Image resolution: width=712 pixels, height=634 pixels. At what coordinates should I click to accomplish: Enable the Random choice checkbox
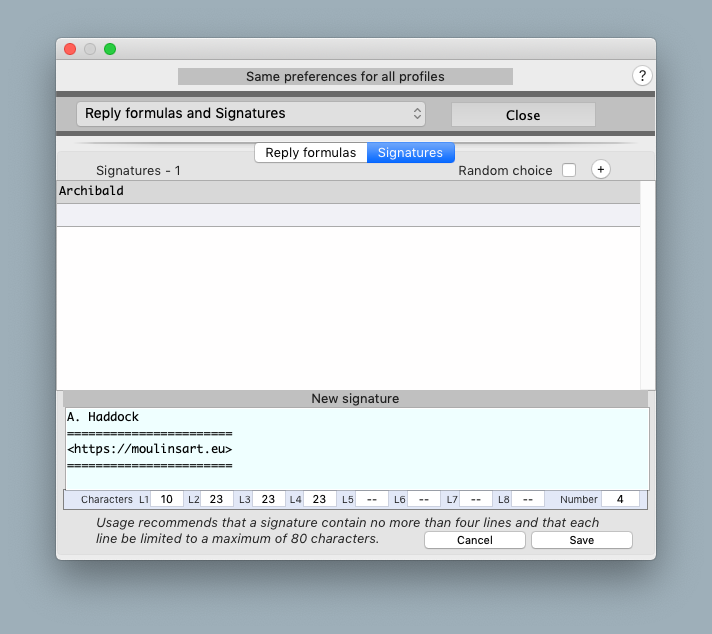[569, 171]
